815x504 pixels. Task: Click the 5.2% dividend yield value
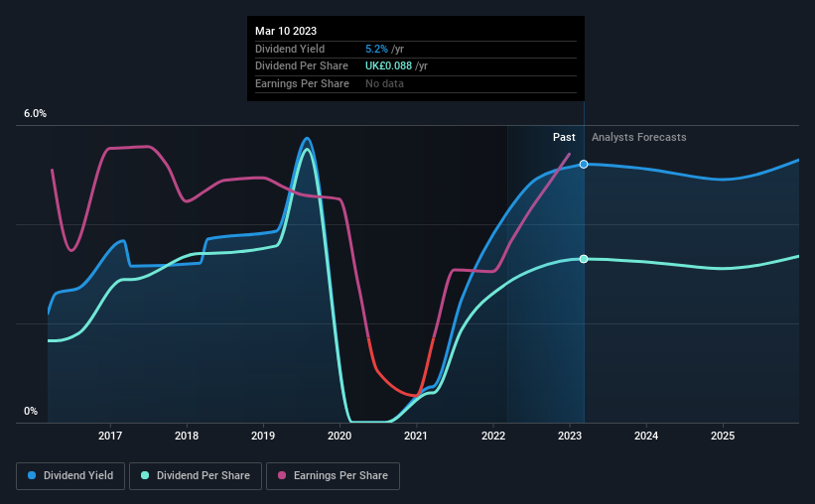tap(376, 49)
